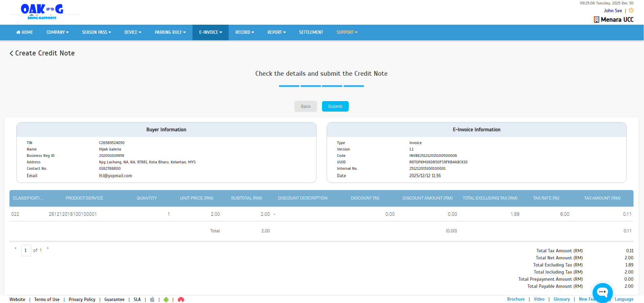644x303 pixels.
Task: Open the Glossary link in footer
Action: 561,299
